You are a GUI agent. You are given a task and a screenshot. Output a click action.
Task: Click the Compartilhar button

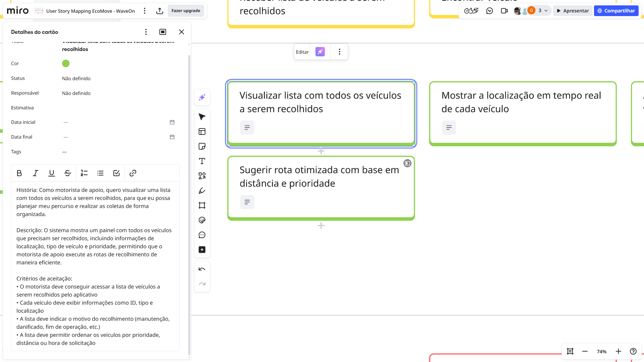coord(616,11)
